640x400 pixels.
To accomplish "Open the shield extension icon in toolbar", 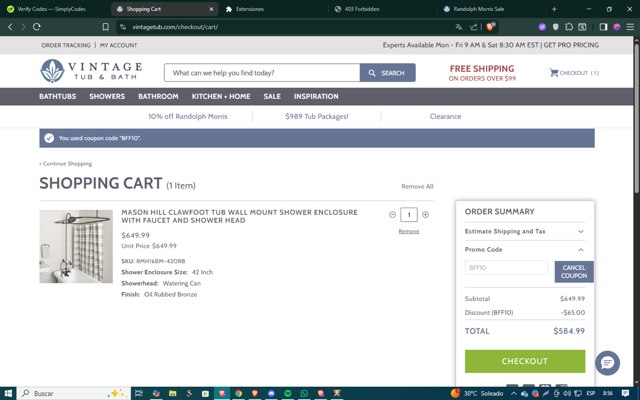I will tap(556, 27).
